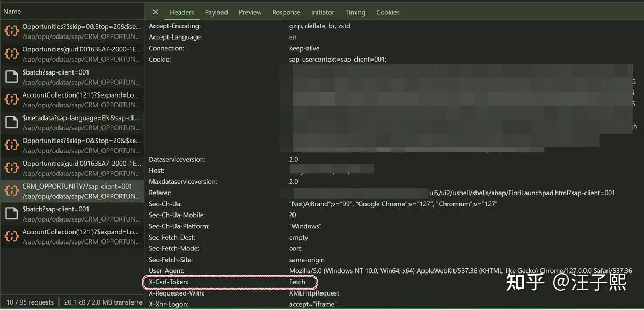Screen dimensions: 644x310
Task: Click the JSON icon of CRM_OPPORTUNITY/?sap-client=001
Action: (x=11, y=191)
